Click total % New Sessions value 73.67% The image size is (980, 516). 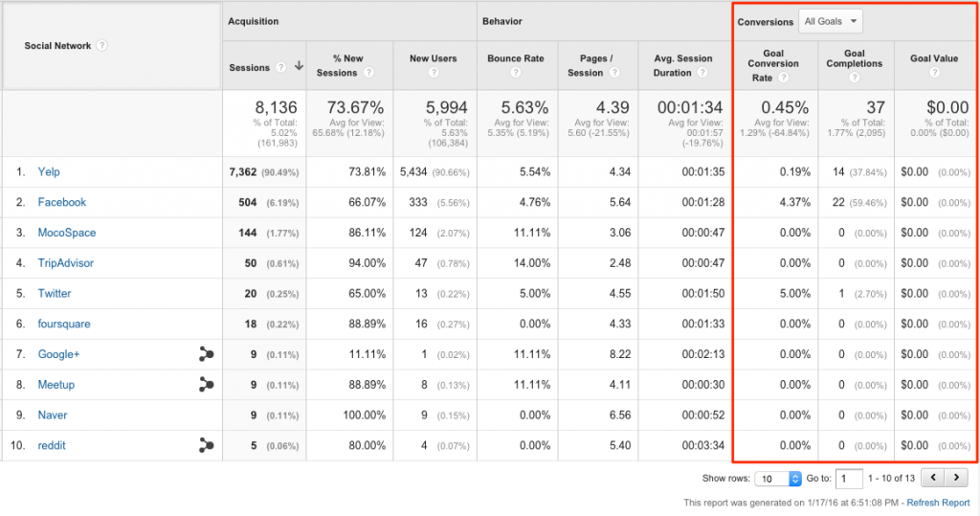356,107
